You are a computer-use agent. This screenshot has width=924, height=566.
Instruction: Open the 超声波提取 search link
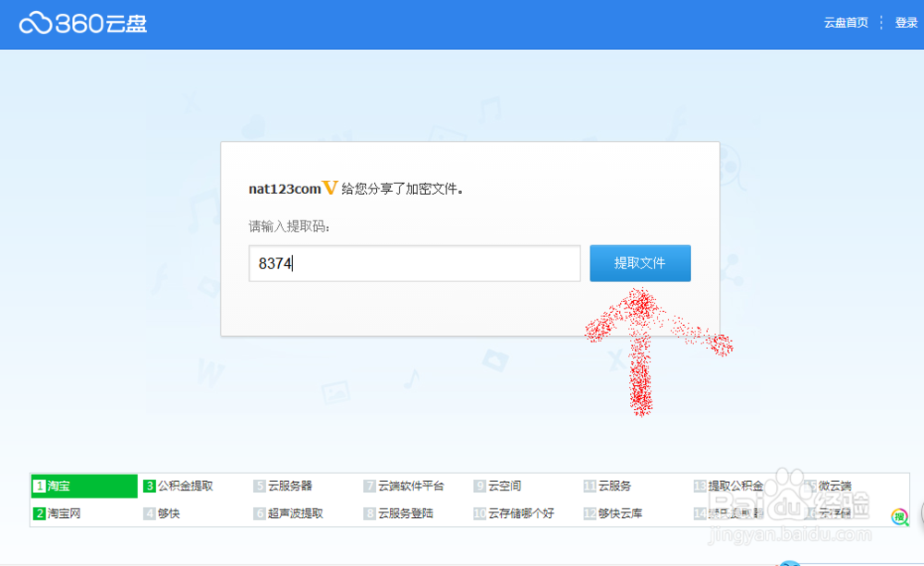(x=295, y=513)
